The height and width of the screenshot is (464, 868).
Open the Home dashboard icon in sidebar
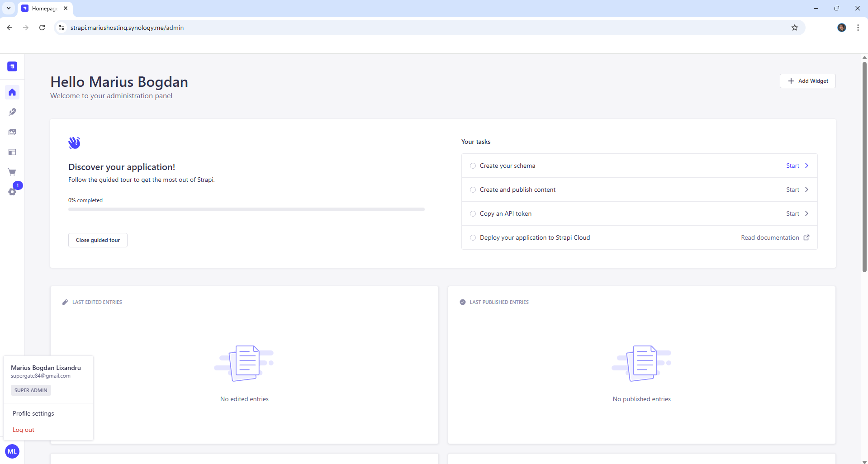point(12,92)
